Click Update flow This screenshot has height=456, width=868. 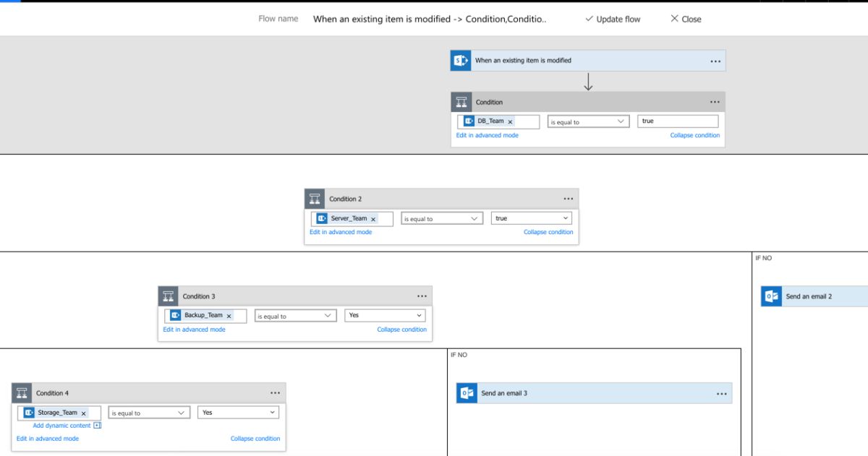(x=613, y=20)
